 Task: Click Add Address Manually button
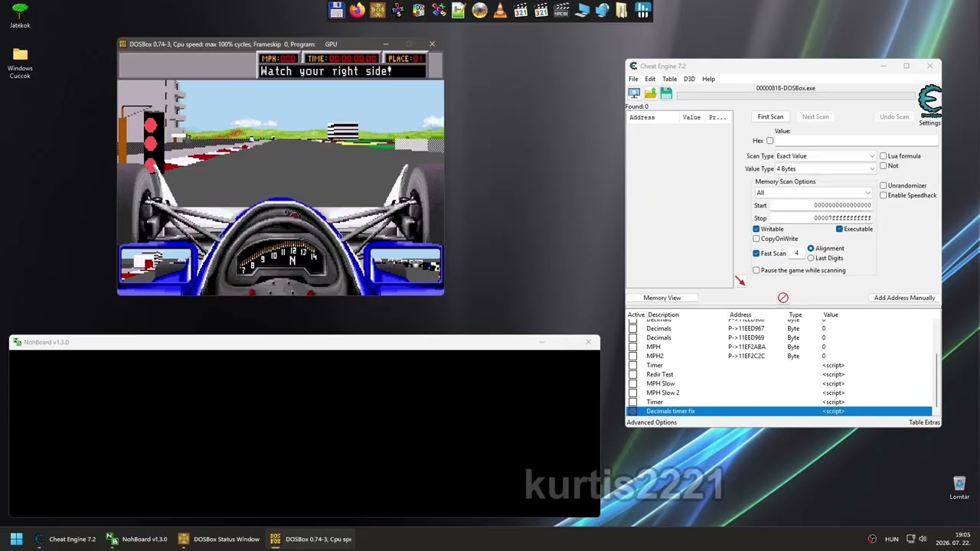click(x=904, y=298)
